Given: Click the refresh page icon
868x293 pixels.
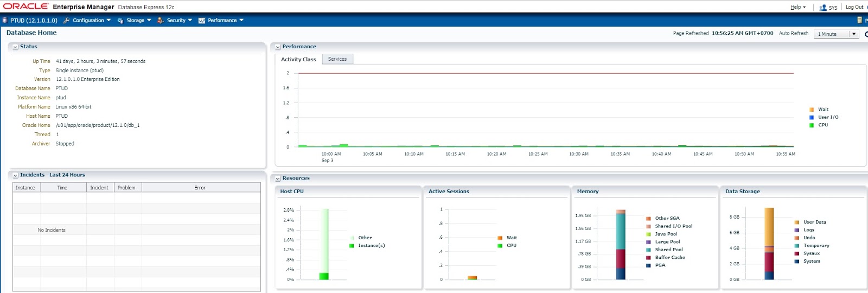Looking at the screenshot, I should point(866,34).
